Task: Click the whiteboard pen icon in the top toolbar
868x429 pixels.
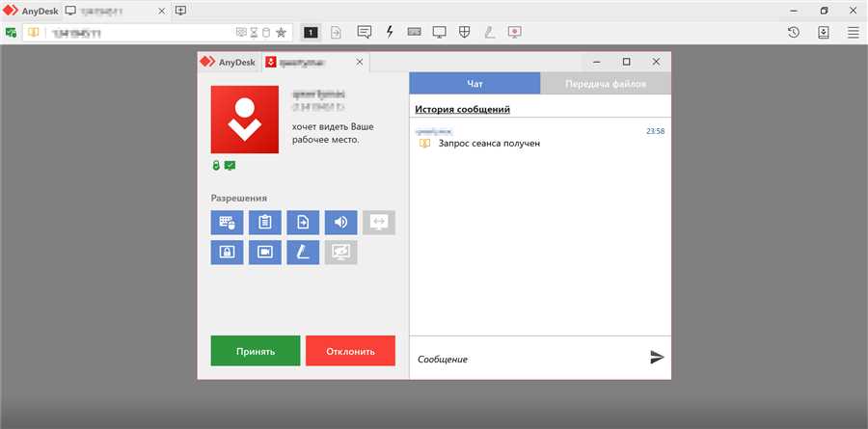Action: pyautogui.click(x=489, y=33)
